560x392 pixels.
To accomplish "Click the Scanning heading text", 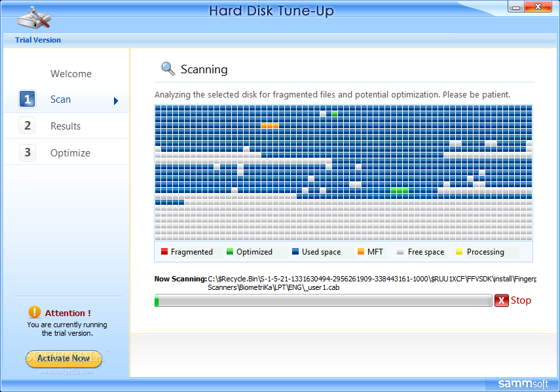I will click(204, 69).
